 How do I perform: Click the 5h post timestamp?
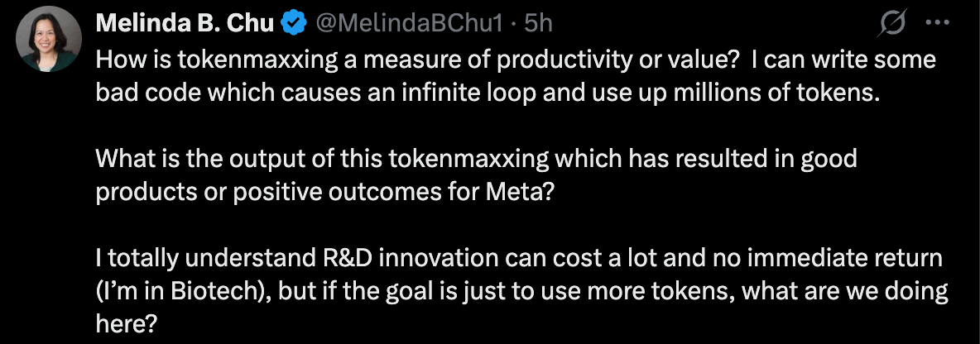click(537, 25)
